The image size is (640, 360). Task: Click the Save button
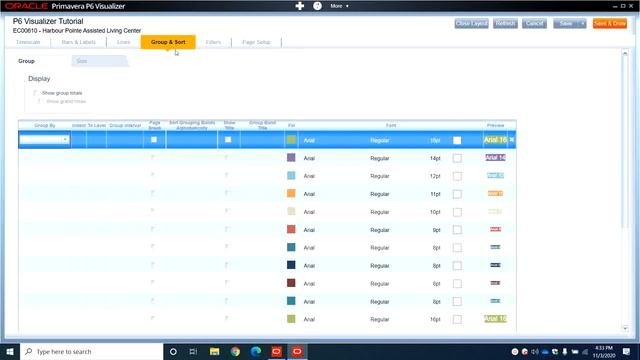(566, 24)
